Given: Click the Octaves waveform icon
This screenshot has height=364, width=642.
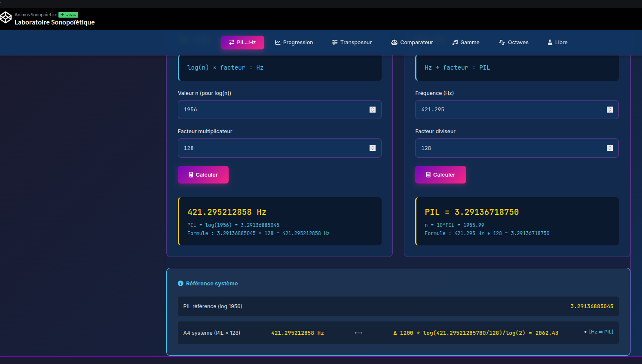Looking at the screenshot, I should coord(502,43).
